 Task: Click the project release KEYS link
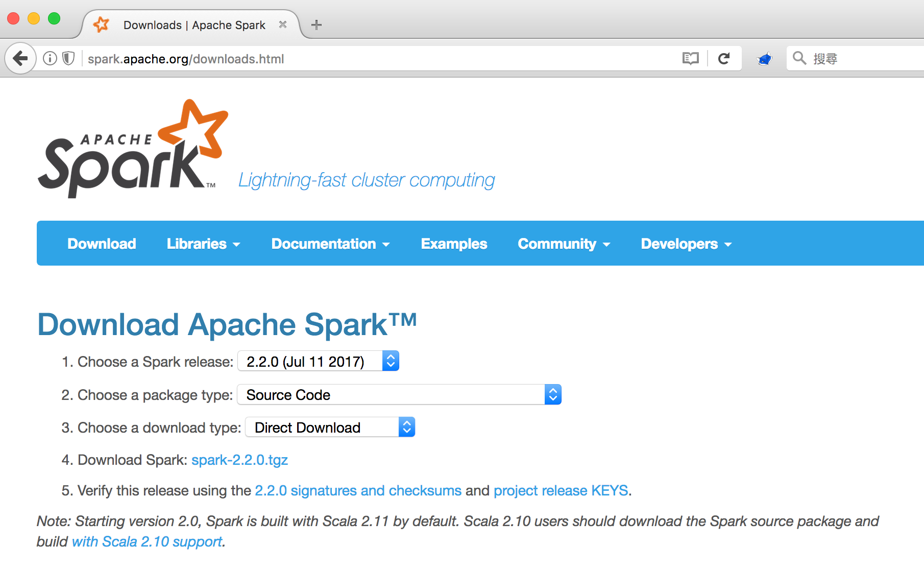click(561, 490)
